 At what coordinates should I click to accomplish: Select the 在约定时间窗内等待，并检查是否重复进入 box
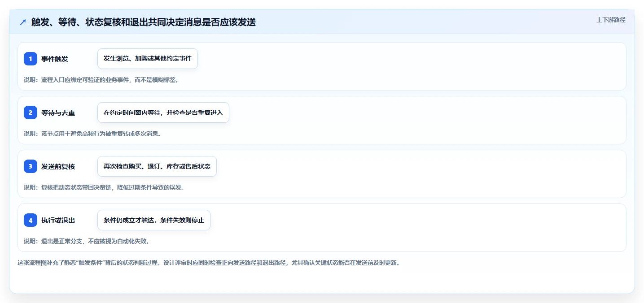(163, 113)
